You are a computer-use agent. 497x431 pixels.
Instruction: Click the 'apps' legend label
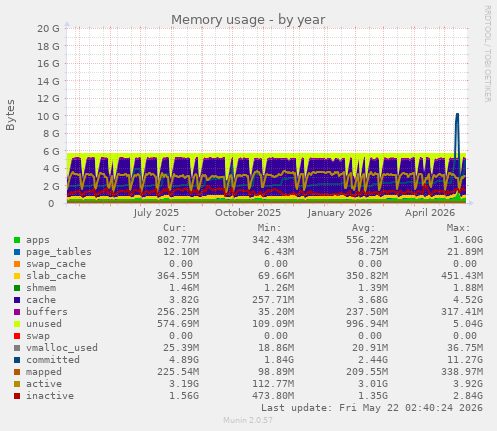click(38, 240)
